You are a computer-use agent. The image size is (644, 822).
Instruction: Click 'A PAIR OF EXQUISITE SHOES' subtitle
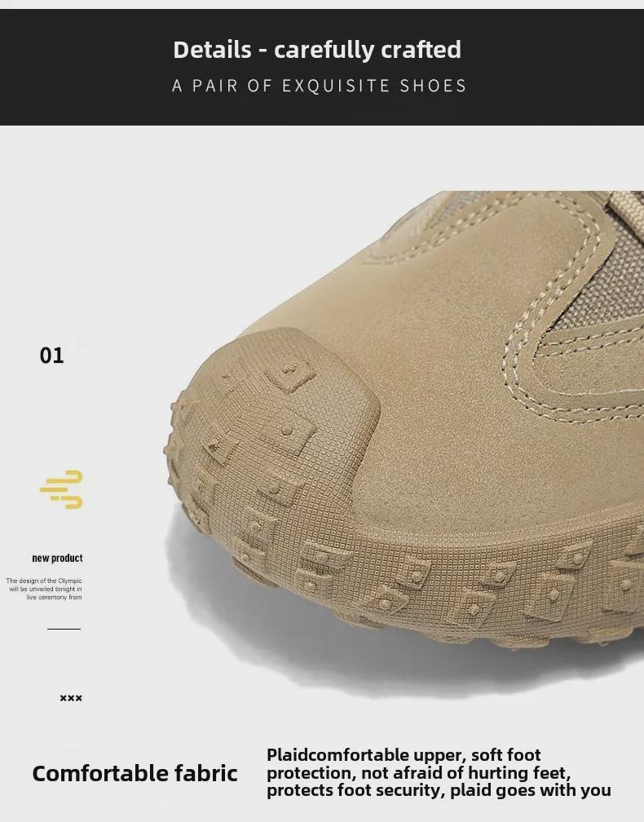point(319,86)
